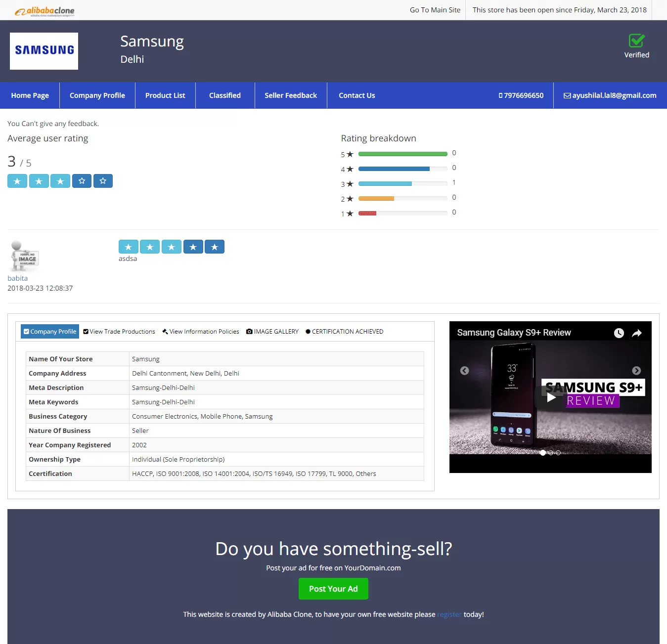
Task: Open babita reviewer profile link
Action: pos(17,278)
